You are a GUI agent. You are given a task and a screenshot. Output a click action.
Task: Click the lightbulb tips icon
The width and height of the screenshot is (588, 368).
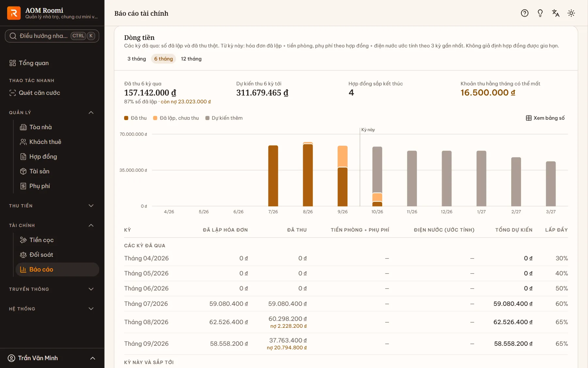pos(540,13)
